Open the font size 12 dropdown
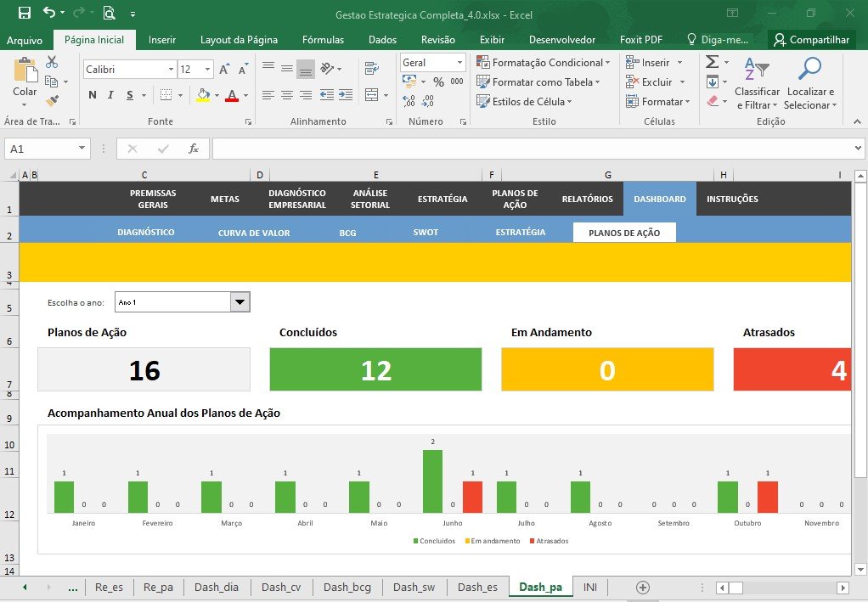868x602 pixels. 207,69
